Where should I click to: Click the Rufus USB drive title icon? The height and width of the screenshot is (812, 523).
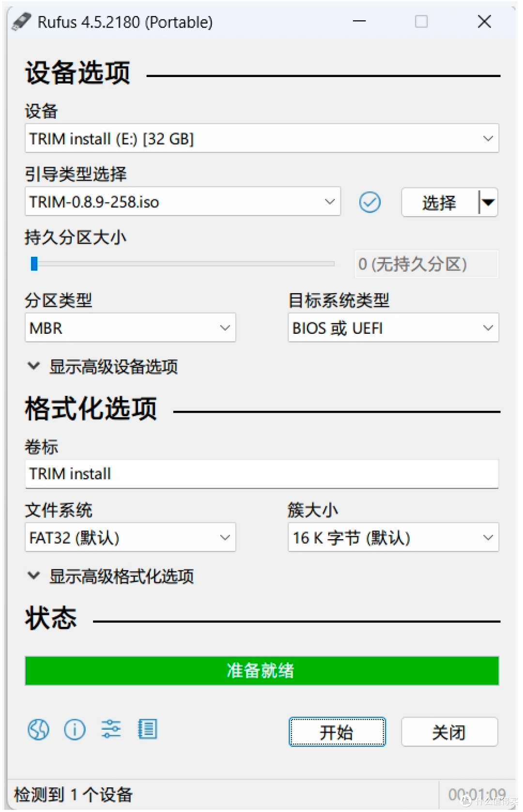click(x=21, y=21)
